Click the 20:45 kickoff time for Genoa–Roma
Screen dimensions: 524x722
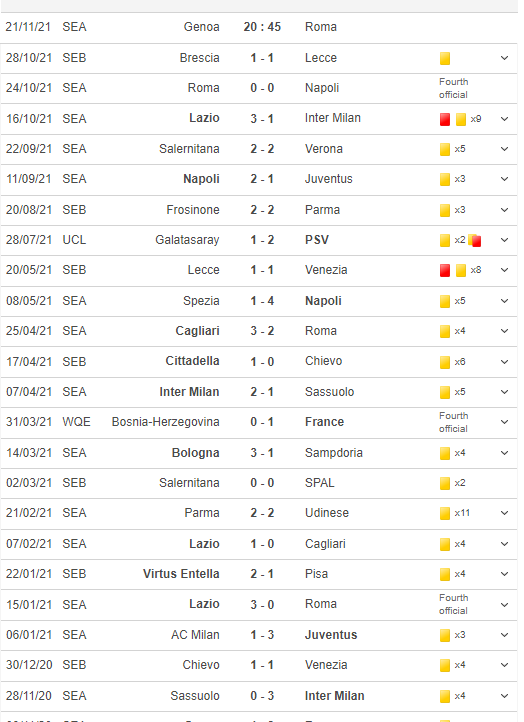click(x=262, y=27)
